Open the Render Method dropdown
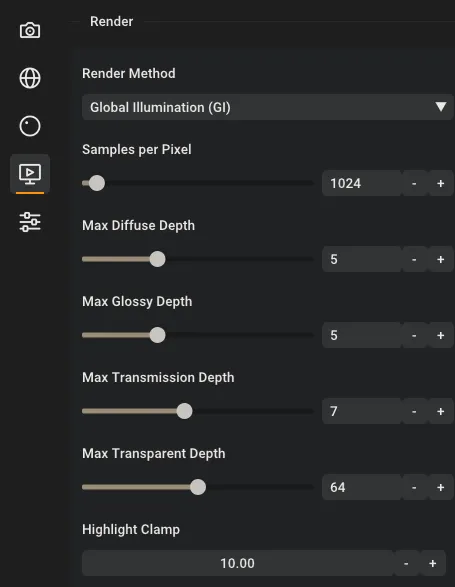Screen dimensions: 455x587 coord(267,107)
